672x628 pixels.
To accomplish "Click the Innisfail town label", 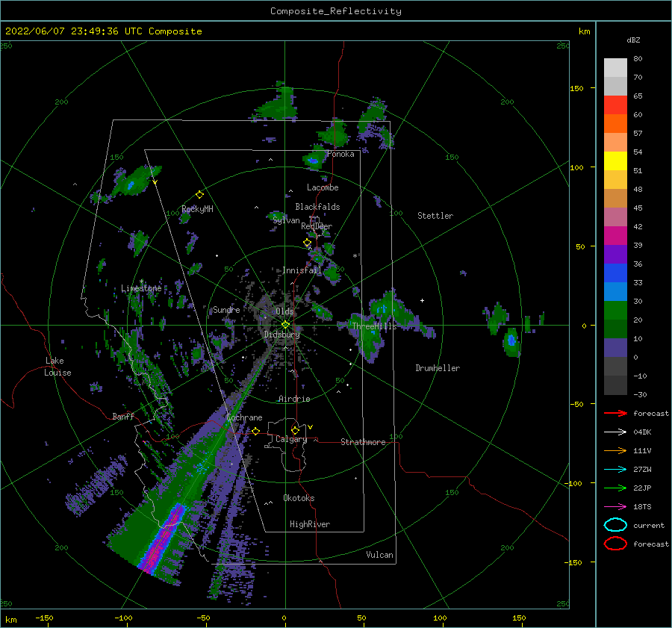I will tap(302, 270).
